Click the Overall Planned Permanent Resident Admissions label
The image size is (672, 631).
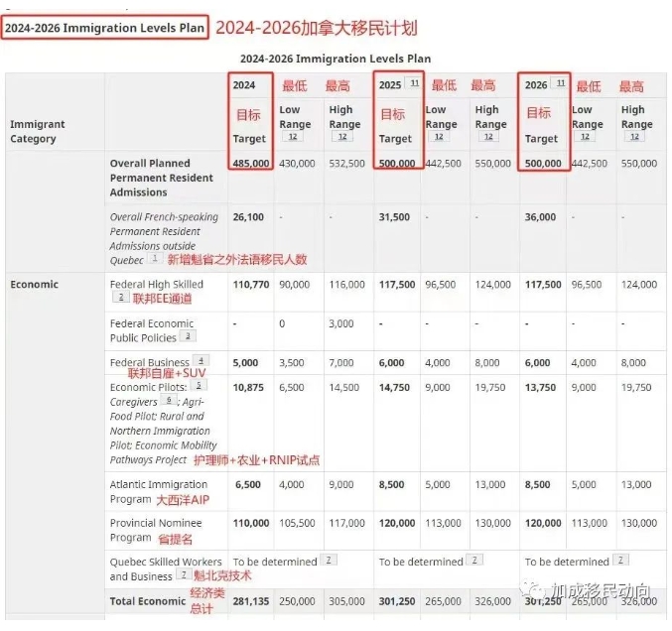(x=161, y=178)
